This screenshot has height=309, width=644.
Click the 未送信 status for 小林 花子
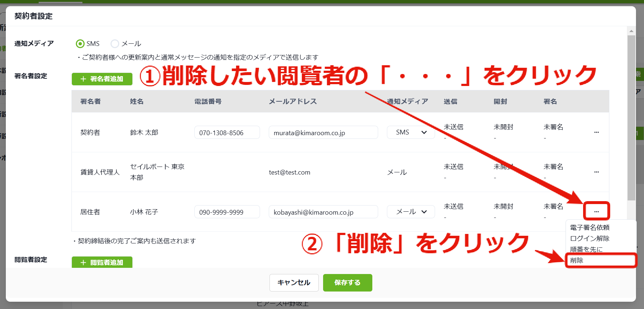(453, 206)
